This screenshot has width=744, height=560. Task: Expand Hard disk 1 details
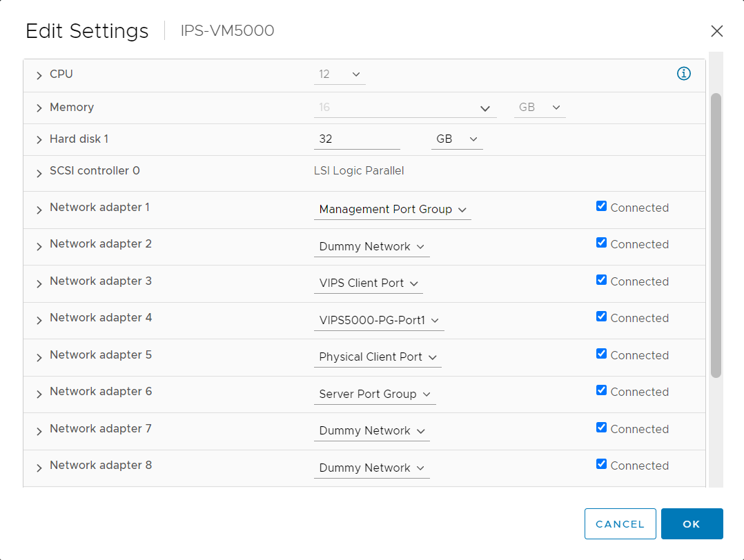tap(39, 140)
